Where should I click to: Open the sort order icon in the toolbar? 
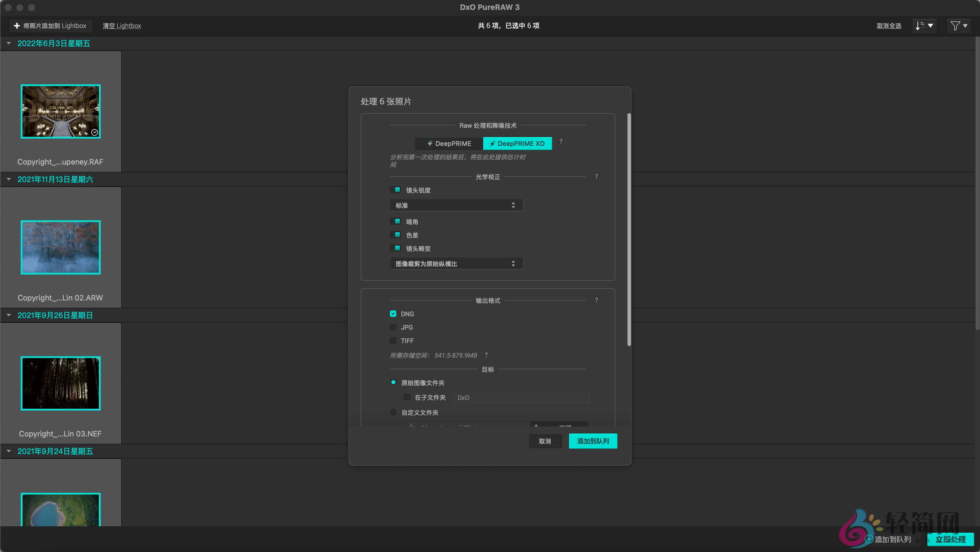pos(924,25)
